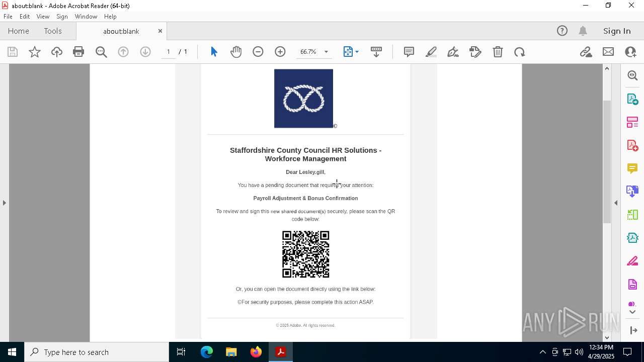Open Organize Pages tool in right pane
This screenshot has height=362, width=644.
pos(632,215)
